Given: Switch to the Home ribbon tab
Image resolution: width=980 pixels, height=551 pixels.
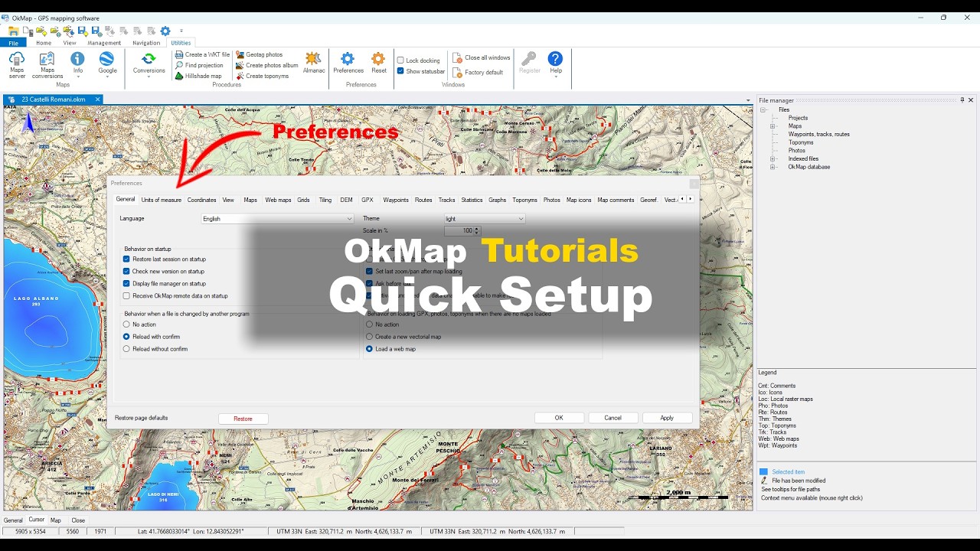Looking at the screenshot, I should pos(44,43).
